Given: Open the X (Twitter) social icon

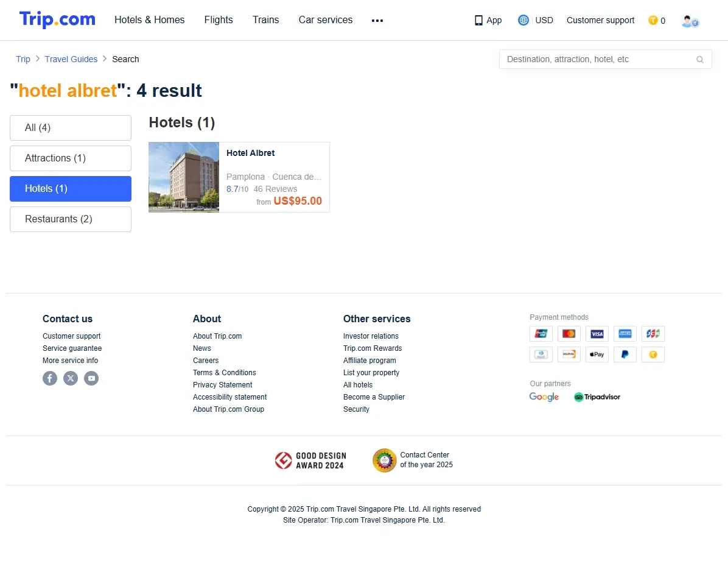Looking at the screenshot, I should pyautogui.click(x=71, y=378).
